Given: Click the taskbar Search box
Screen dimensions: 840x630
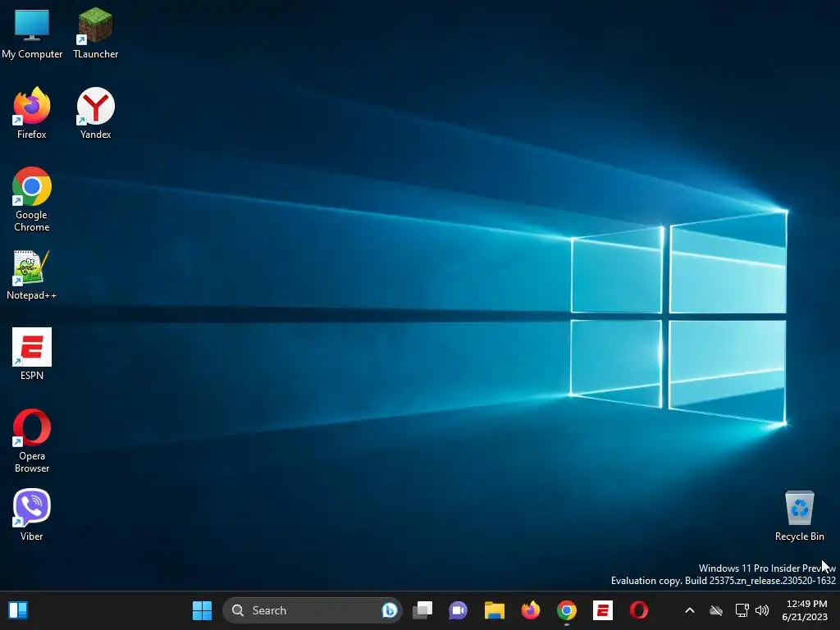Looking at the screenshot, I should pos(313,610).
